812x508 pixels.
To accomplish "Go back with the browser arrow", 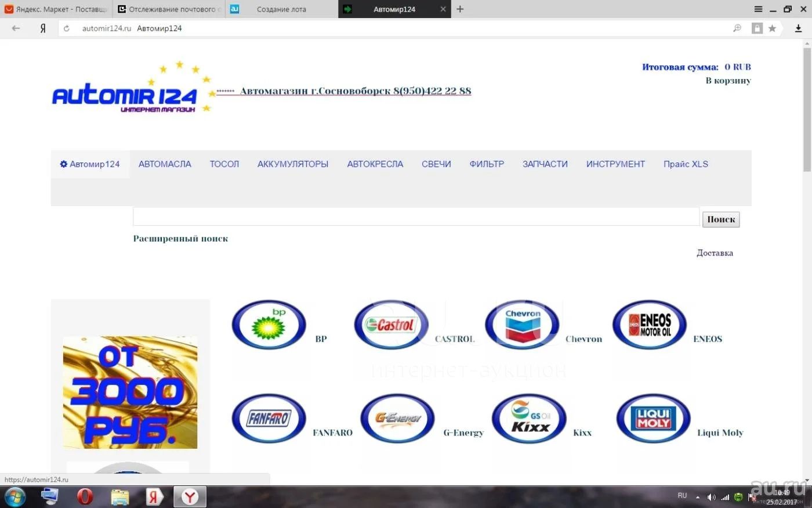I will (16, 28).
